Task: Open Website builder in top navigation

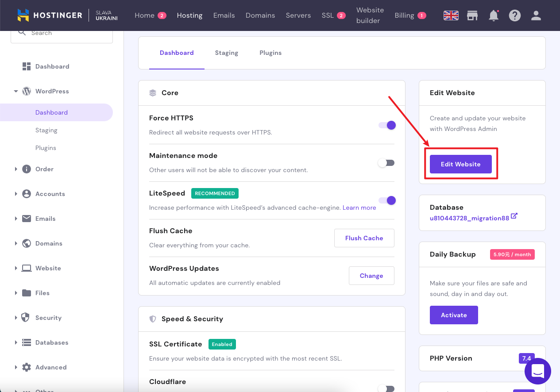Action: (370, 15)
